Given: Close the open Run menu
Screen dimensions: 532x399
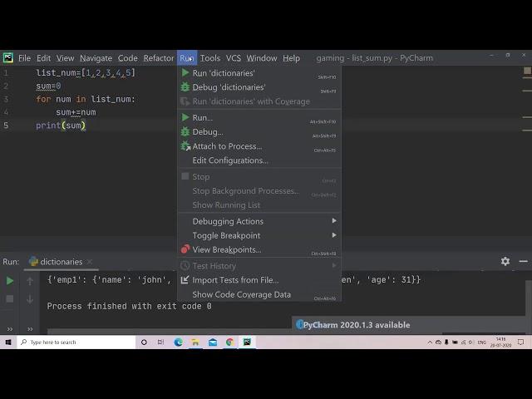Looking at the screenshot, I should point(186,58).
